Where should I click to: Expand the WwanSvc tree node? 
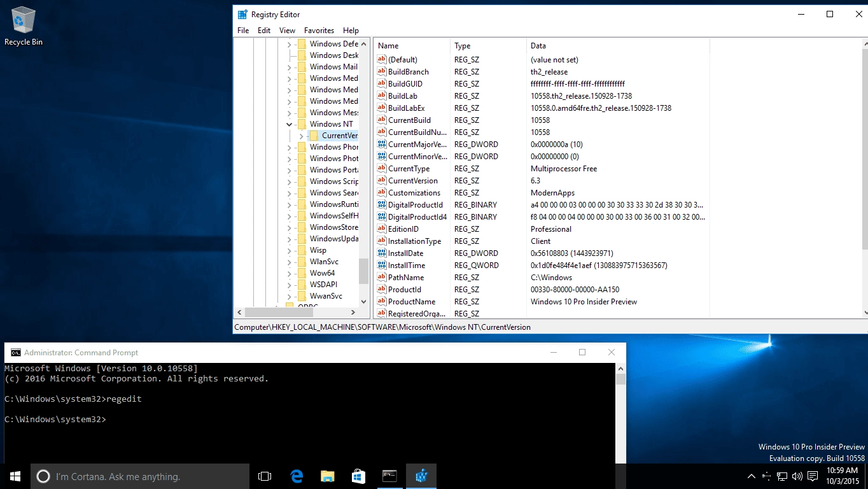(x=289, y=296)
